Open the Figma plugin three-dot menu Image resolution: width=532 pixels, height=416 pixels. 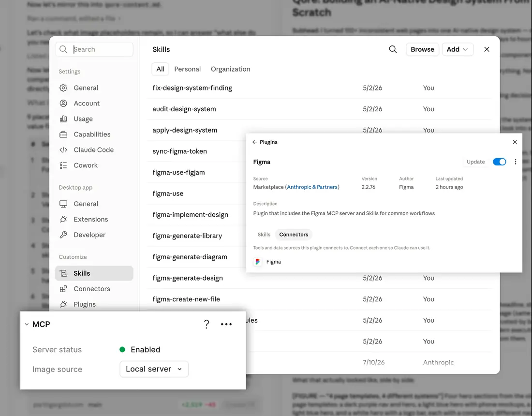516,162
